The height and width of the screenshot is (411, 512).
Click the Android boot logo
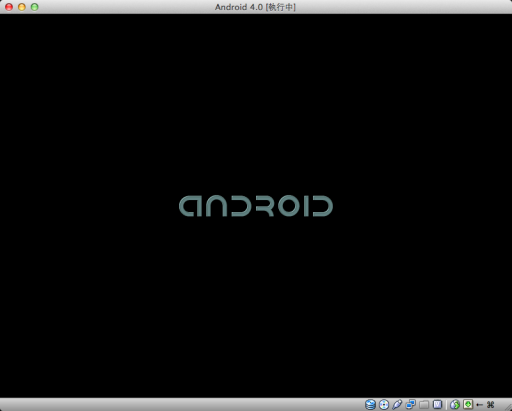[256, 206]
